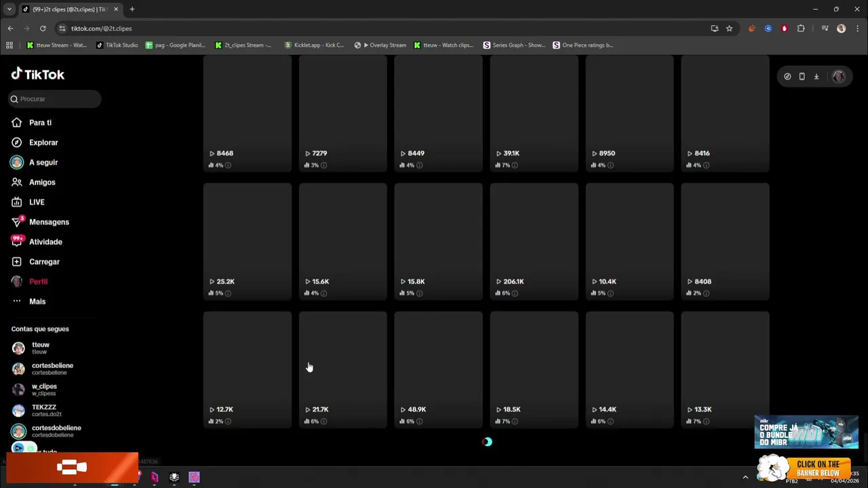The height and width of the screenshot is (488, 868).
Task: Open the pag - Google Planil... bookmark
Action: [175, 45]
